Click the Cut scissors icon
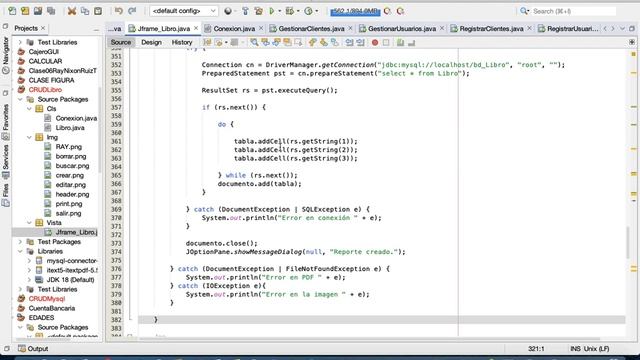 [72, 11]
